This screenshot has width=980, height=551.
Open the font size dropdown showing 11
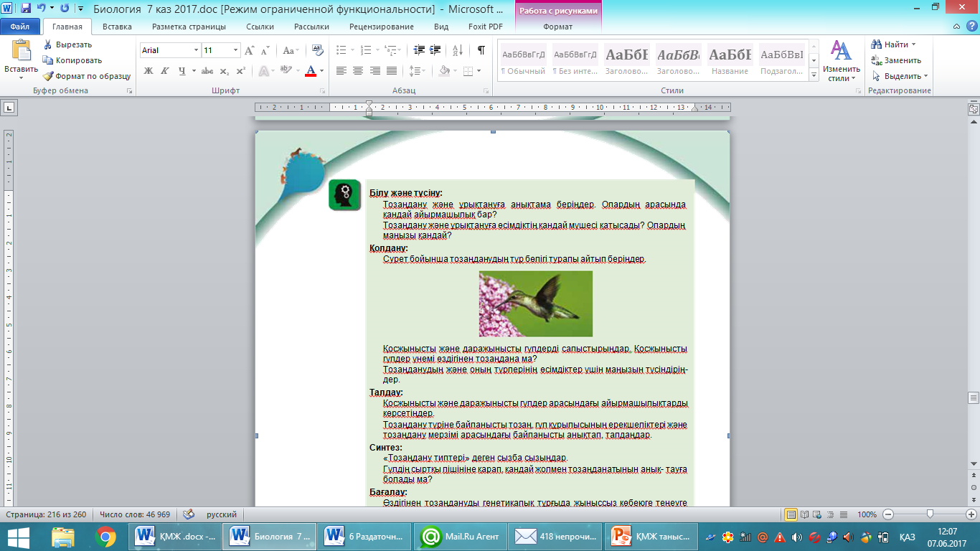point(236,50)
